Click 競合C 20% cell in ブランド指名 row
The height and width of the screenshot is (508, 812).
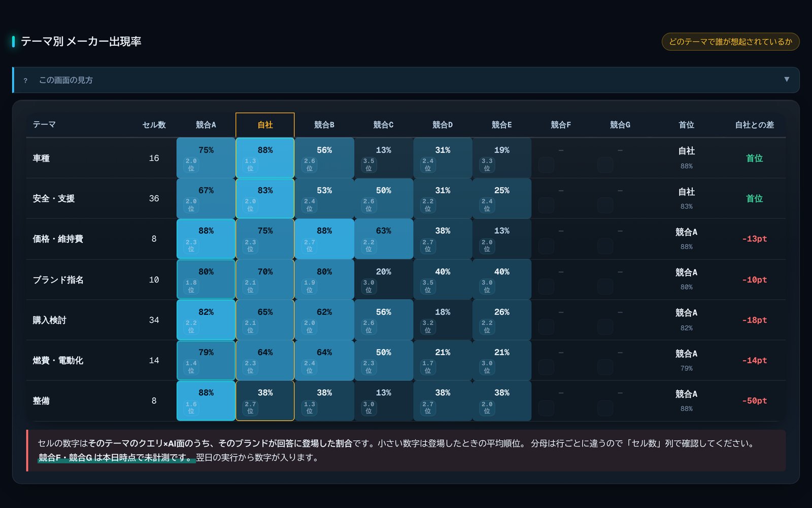point(383,280)
